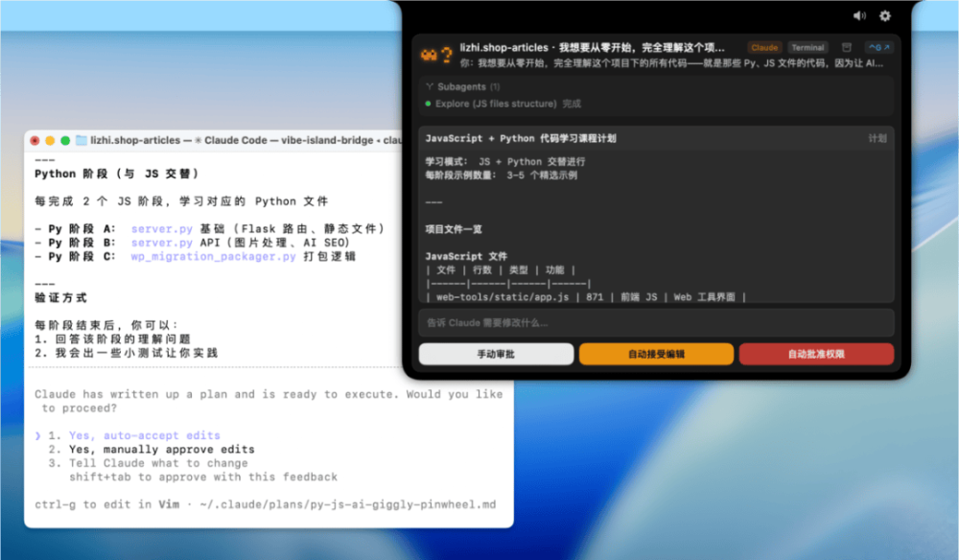Click the '学习模式: JS + Python 交替进行' line
959x560 pixels.
tap(505, 162)
